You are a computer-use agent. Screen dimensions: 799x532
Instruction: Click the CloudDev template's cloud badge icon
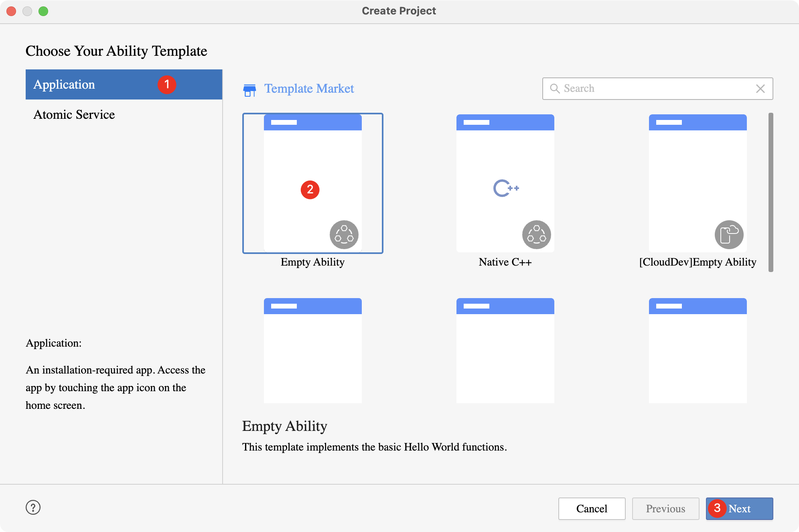729,235
